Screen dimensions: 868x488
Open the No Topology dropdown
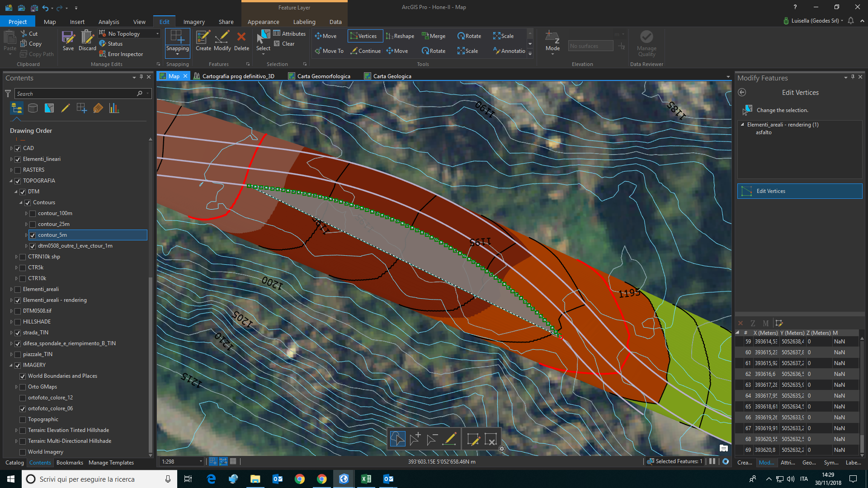pyautogui.click(x=157, y=34)
